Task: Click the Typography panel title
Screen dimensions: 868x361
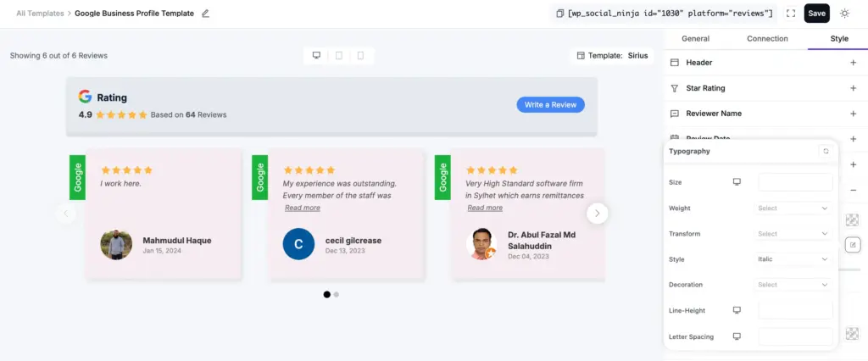Action: pyautogui.click(x=689, y=151)
